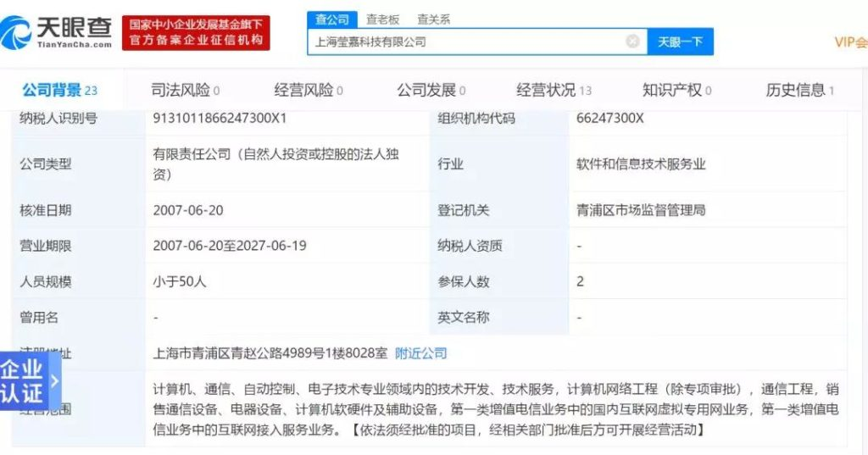Click the 纳税人识别号 label
This screenshot has height=455, width=868.
[x=58, y=118]
